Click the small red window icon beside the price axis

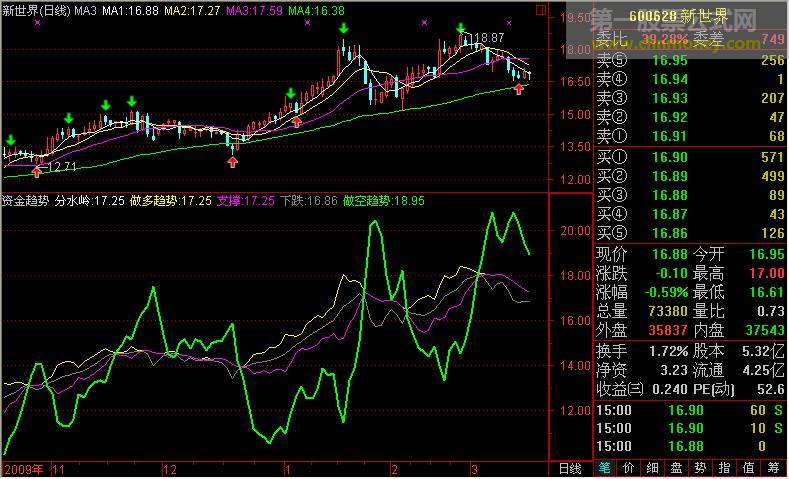(x=541, y=10)
